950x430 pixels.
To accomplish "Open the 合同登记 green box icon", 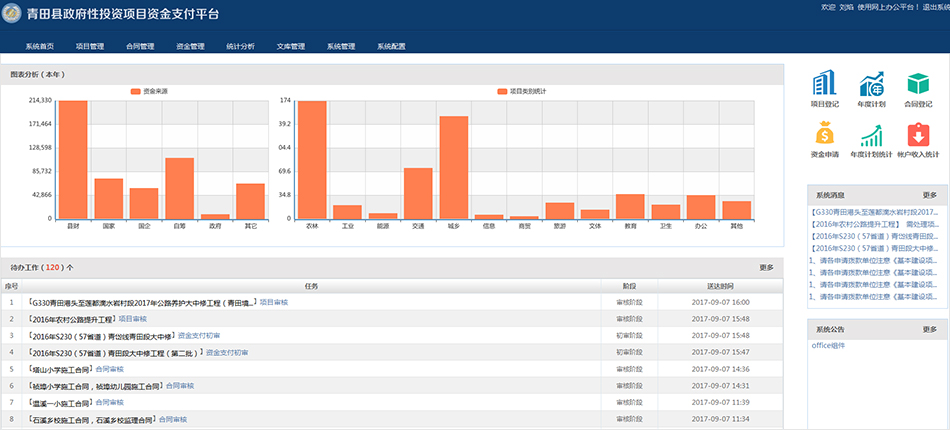I will point(918,85).
